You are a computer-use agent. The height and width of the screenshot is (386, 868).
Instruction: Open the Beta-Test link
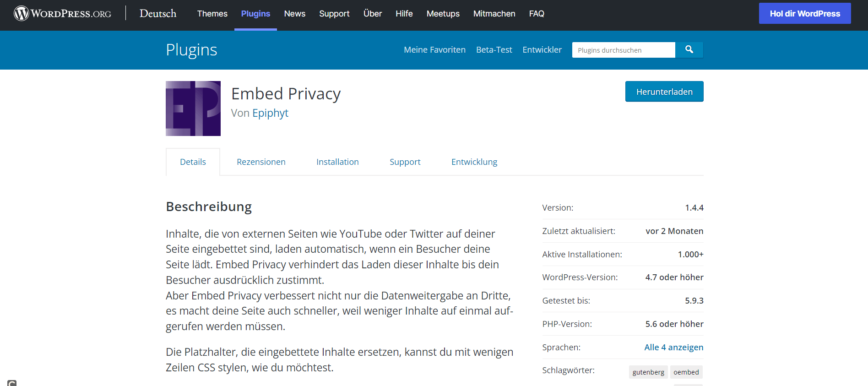tap(494, 50)
